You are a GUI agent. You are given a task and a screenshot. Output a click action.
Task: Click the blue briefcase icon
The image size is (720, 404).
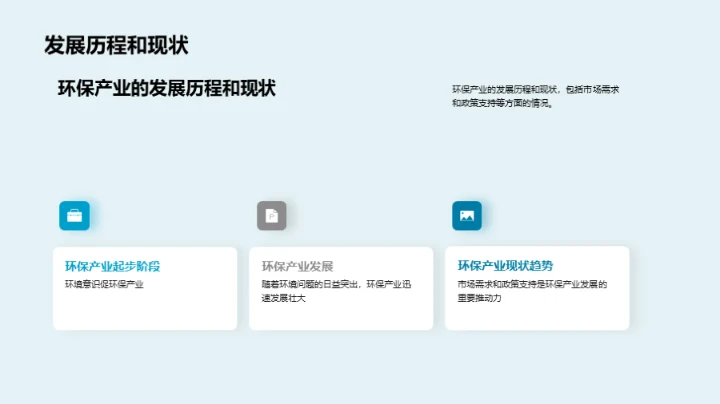click(74, 215)
